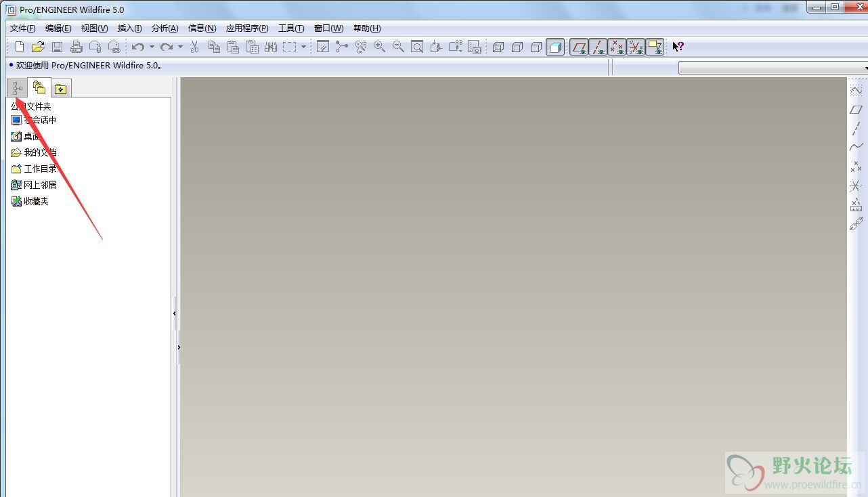
Task: Select Wireframe display style icon
Action: point(498,47)
